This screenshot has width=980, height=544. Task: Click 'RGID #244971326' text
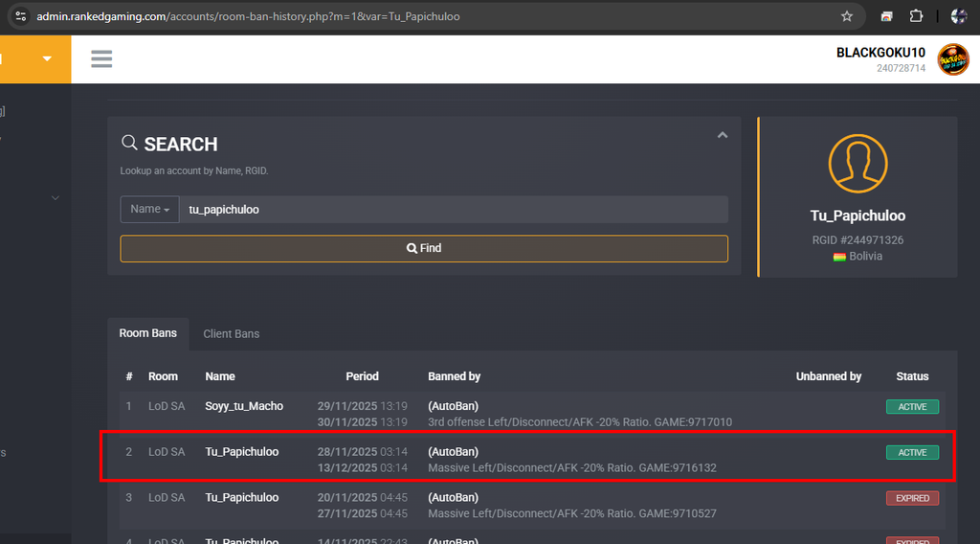857,240
